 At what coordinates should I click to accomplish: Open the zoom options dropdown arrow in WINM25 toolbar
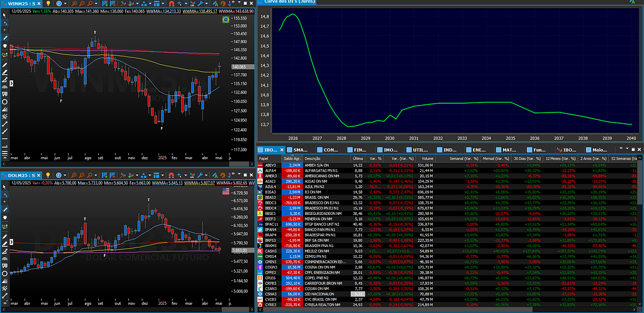point(96,3)
